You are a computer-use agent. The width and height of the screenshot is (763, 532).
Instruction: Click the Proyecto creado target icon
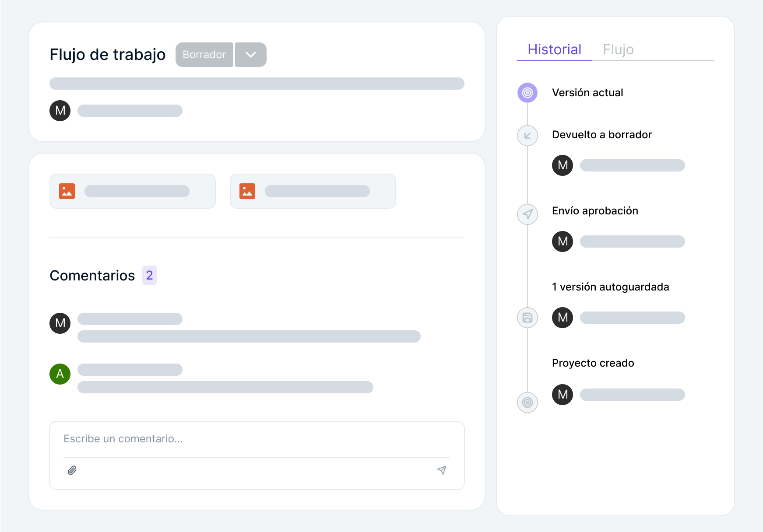click(527, 402)
